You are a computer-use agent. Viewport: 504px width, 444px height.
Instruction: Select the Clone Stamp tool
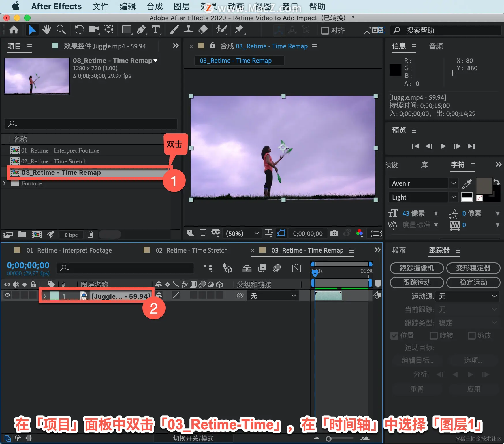[x=188, y=30]
